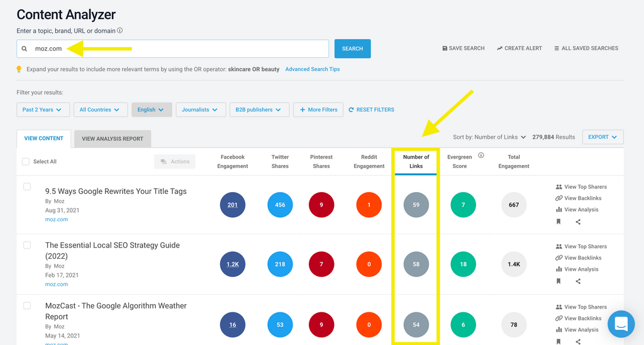The image size is (644, 345).
Task: Open the chat support bubble
Action: [621, 324]
